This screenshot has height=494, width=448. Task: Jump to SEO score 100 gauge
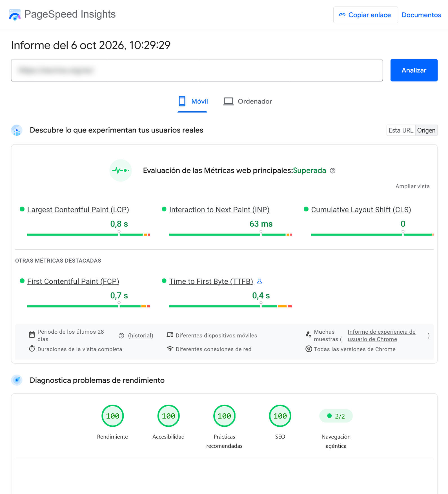click(280, 416)
